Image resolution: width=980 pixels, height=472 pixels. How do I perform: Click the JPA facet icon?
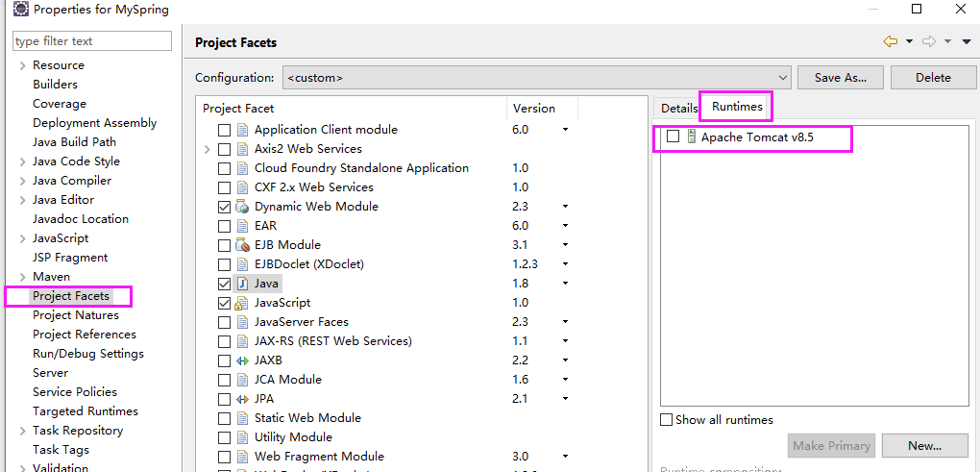[242, 399]
